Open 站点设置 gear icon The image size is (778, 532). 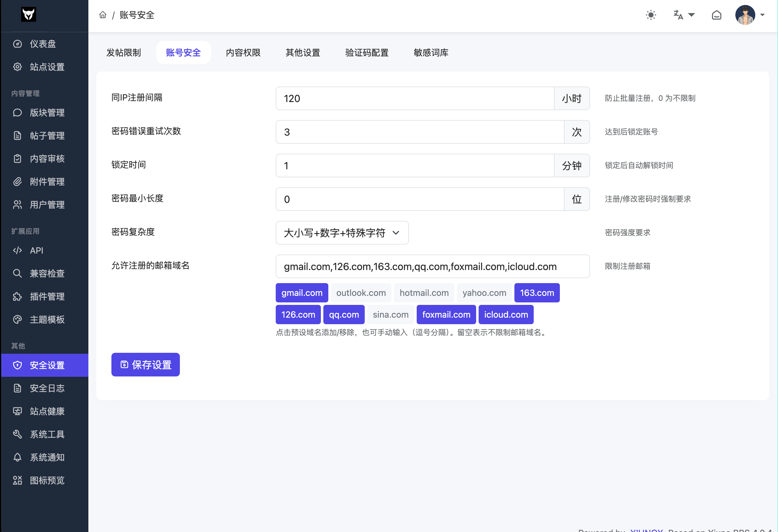tap(17, 67)
